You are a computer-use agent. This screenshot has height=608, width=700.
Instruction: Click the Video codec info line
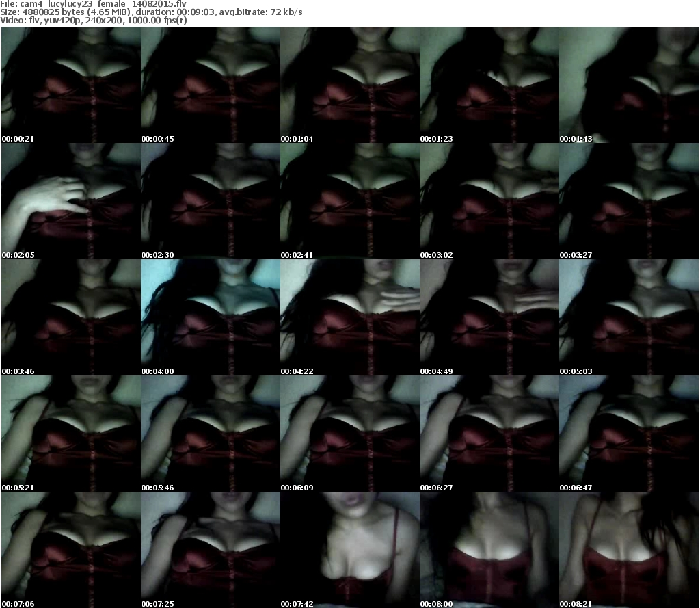click(x=93, y=21)
